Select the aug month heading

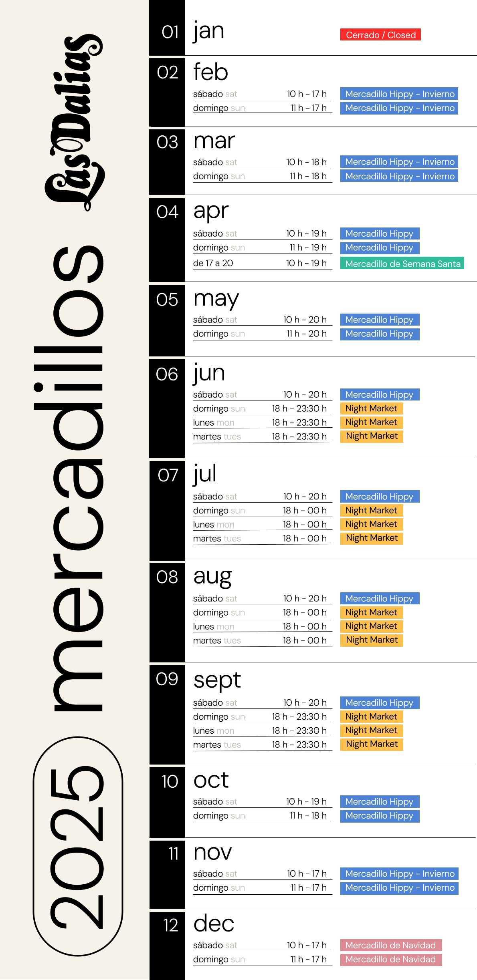tap(212, 576)
